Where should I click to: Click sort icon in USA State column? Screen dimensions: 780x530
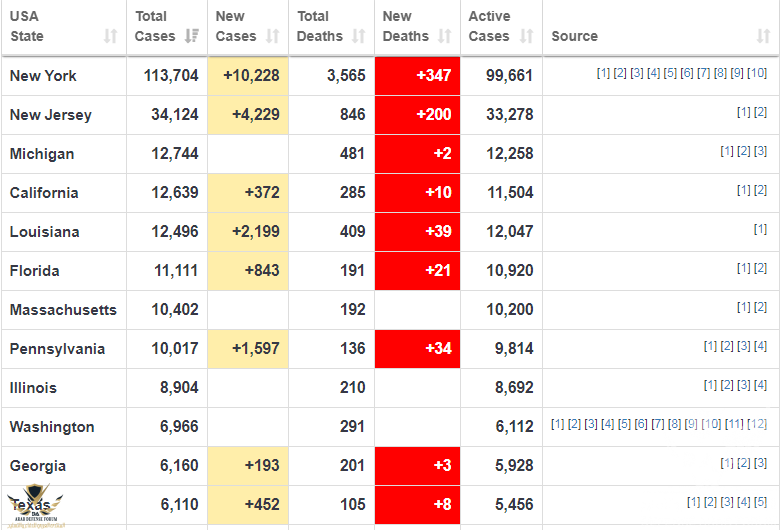[x=110, y=36]
